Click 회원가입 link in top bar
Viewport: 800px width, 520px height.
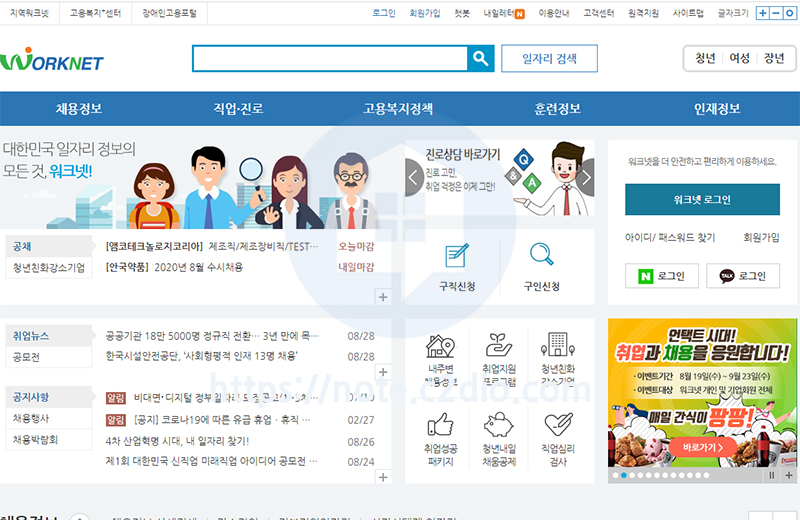click(x=424, y=13)
